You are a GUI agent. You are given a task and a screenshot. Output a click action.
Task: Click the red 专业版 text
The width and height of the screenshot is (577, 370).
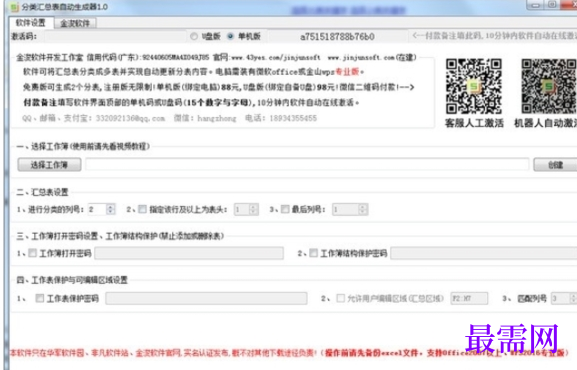[347, 71]
